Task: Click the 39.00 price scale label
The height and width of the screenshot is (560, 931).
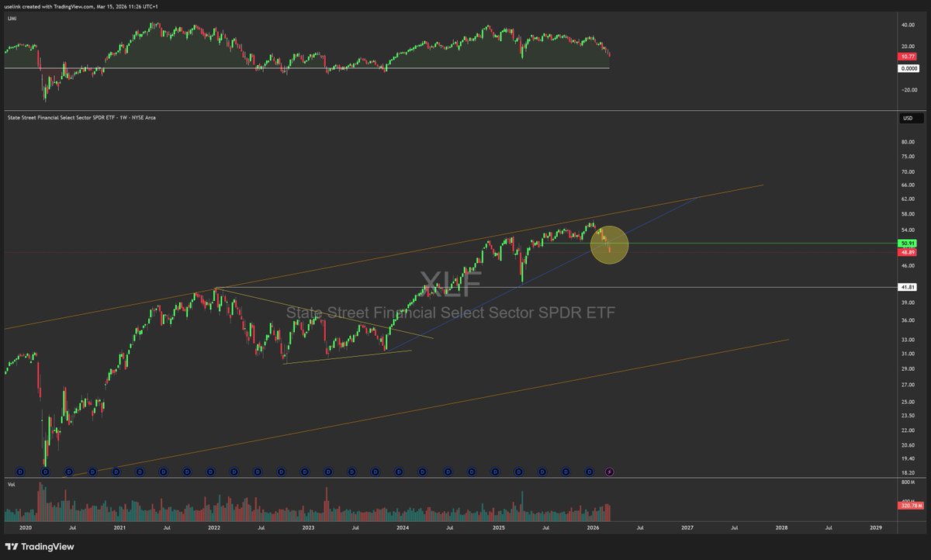Action: tap(909, 302)
